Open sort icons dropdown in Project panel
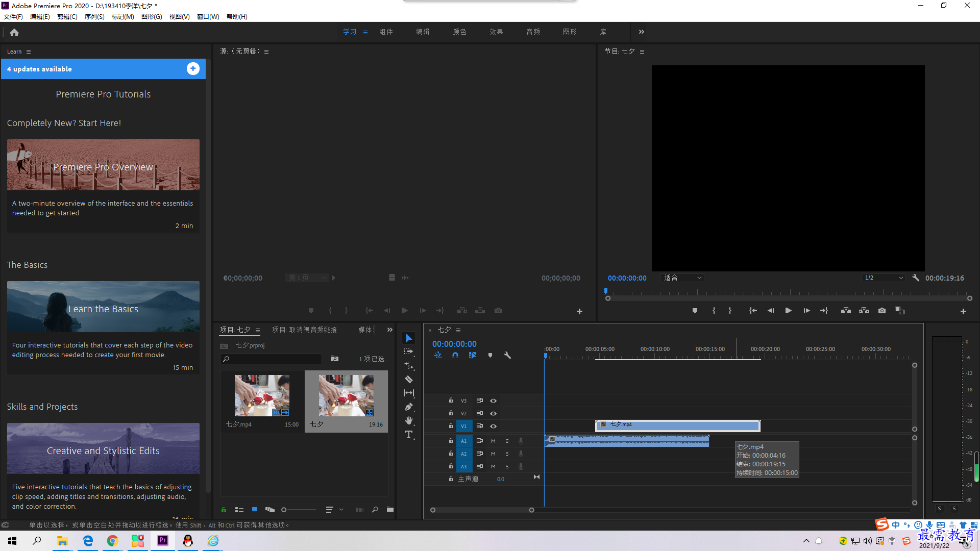Image resolution: width=980 pixels, height=551 pixels. tap(334, 509)
